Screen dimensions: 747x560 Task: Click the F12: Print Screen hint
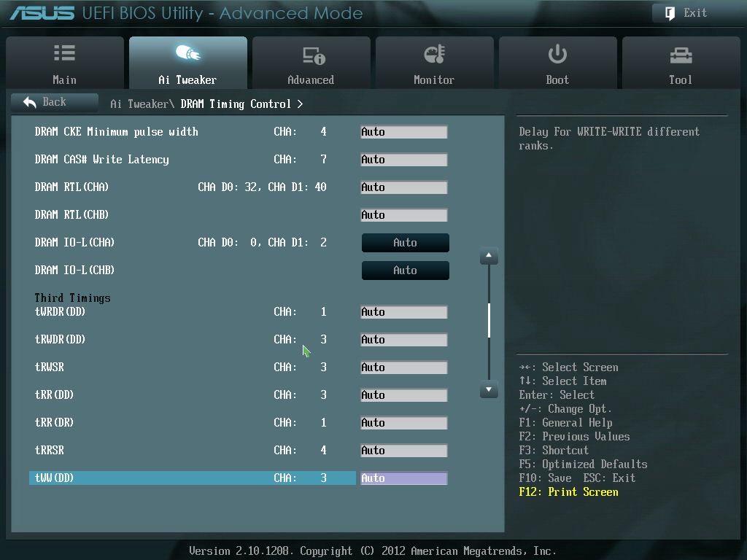coord(569,492)
